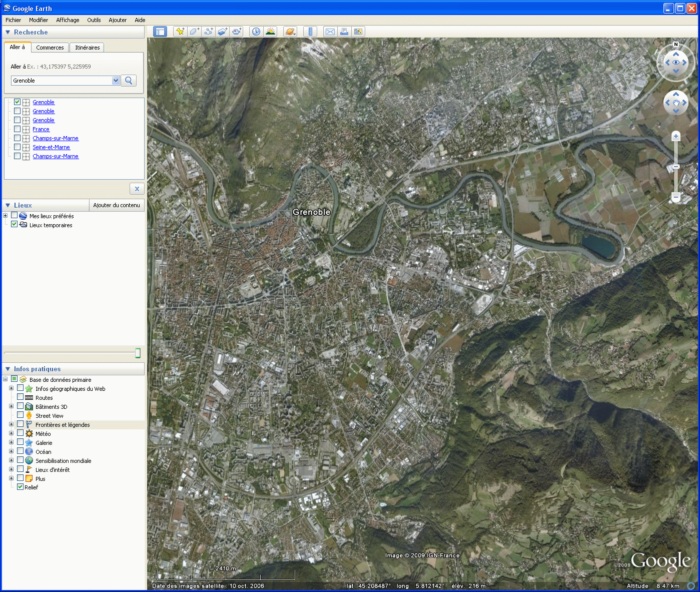
Task: Add an image overlay
Action: [x=223, y=32]
